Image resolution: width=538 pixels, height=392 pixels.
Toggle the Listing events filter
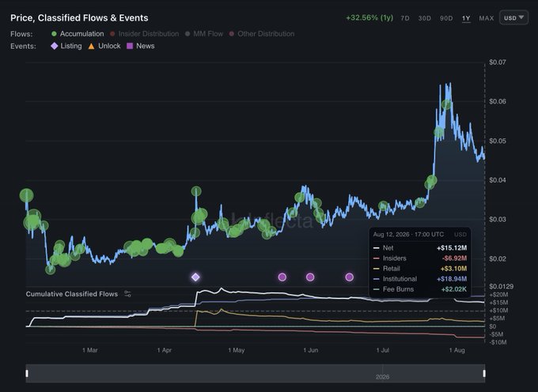click(x=66, y=46)
